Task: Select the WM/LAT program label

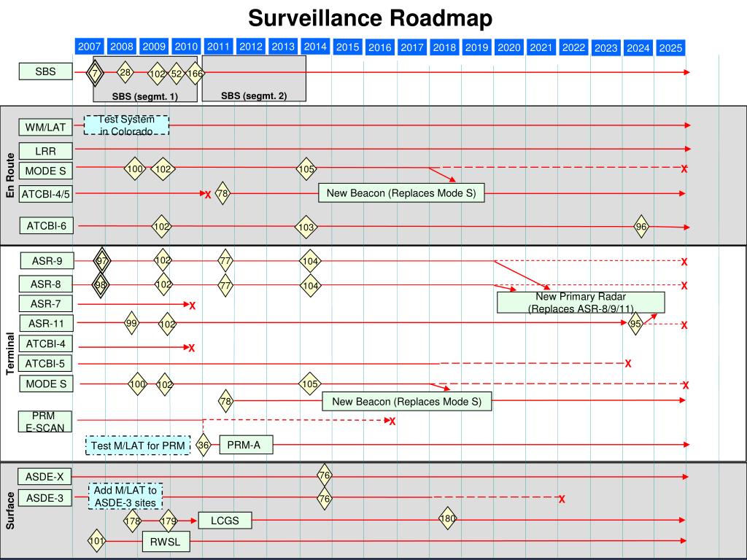Action: 46,127
